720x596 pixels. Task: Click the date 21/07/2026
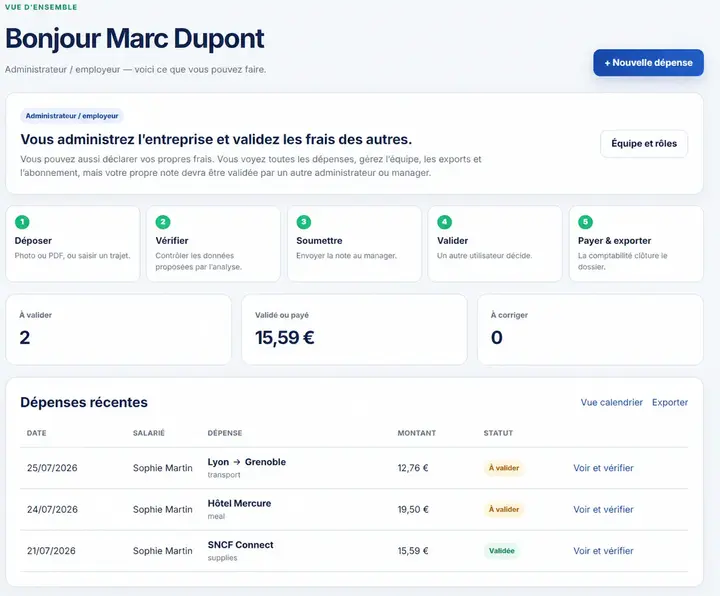pos(51,551)
